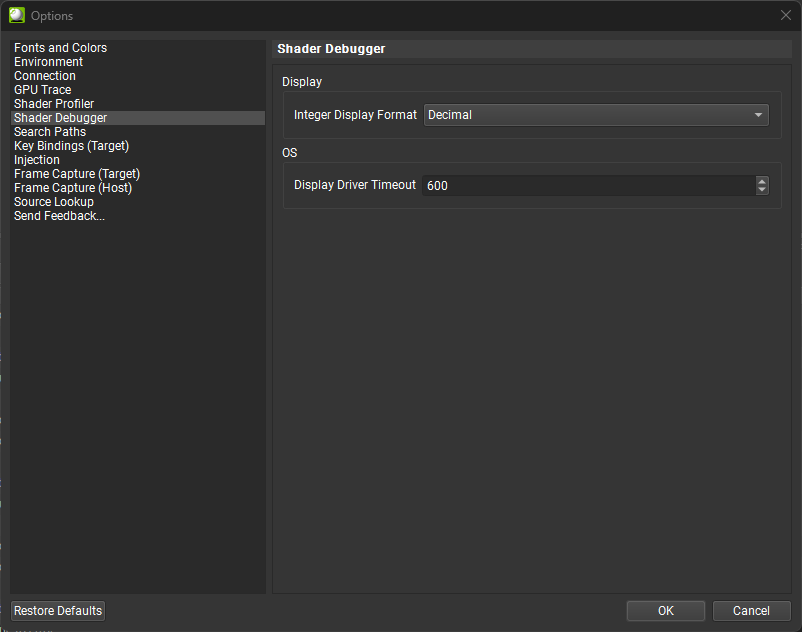Decrement Display Driver Timeout with down arrow
This screenshot has height=632, width=802.
762,189
